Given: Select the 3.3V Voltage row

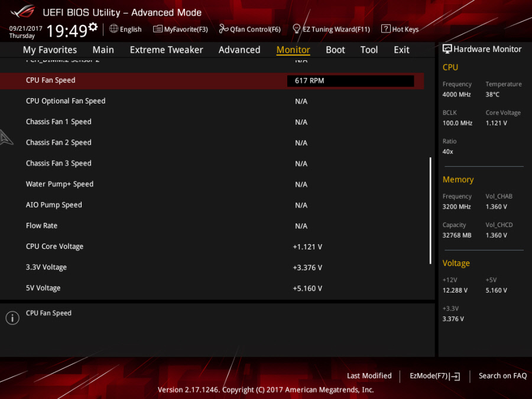Looking at the screenshot, I should click(x=212, y=267).
